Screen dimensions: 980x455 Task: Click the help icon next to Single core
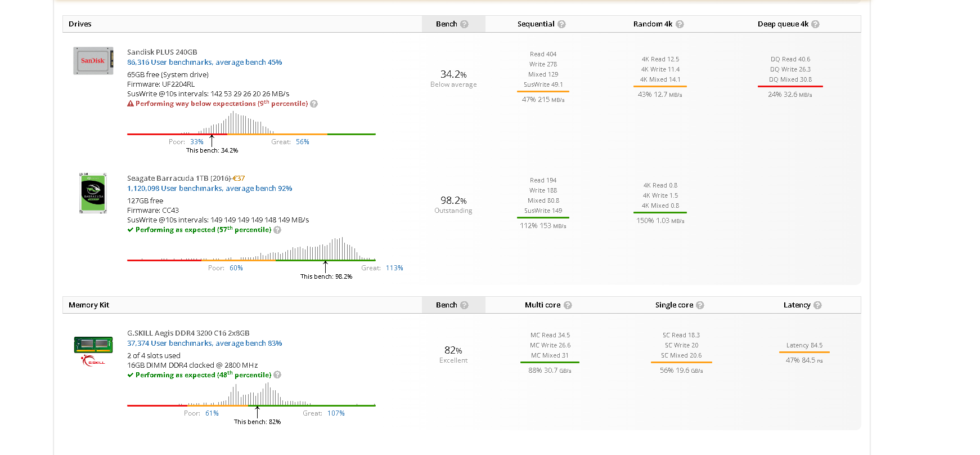click(700, 305)
